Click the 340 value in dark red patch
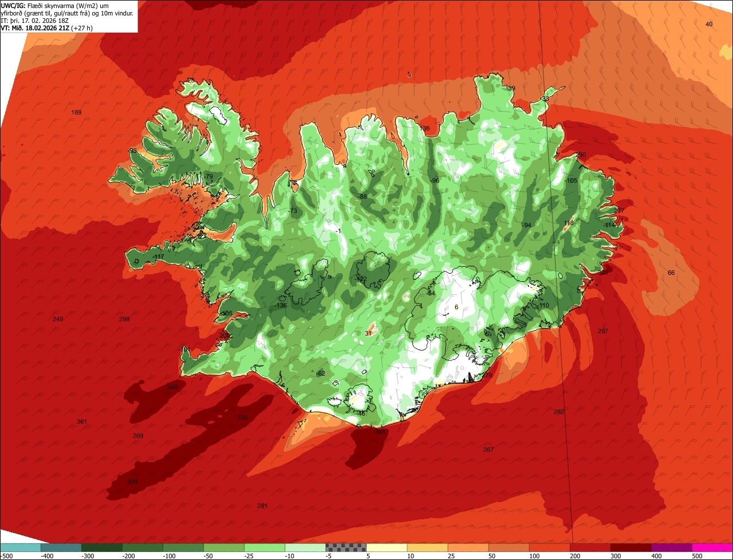The image size is (733, 560). click(x=172, y=387)
